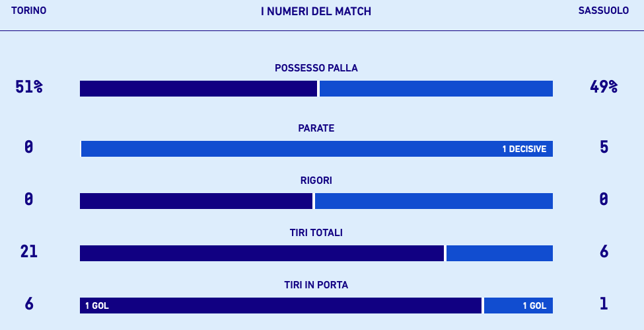Click Torino's dark RIGORI bar segment

(x=196, y=201)
